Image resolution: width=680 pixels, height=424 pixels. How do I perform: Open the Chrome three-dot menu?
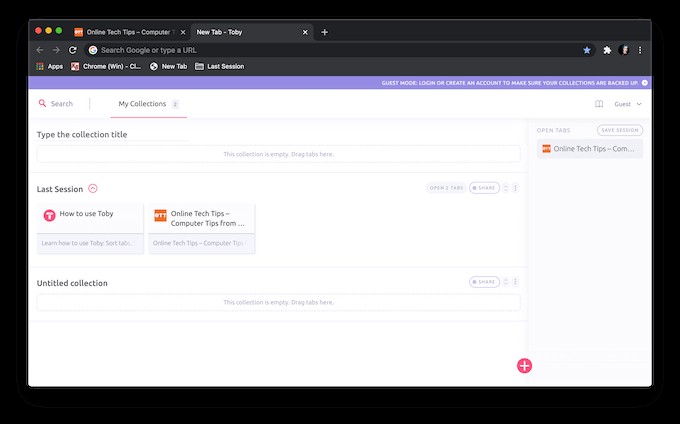[x=640, y=50]
